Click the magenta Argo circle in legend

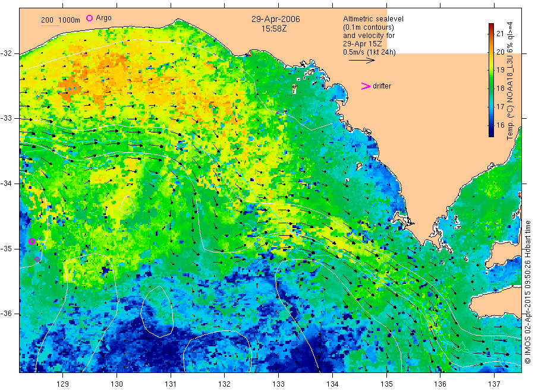point(89,18)
